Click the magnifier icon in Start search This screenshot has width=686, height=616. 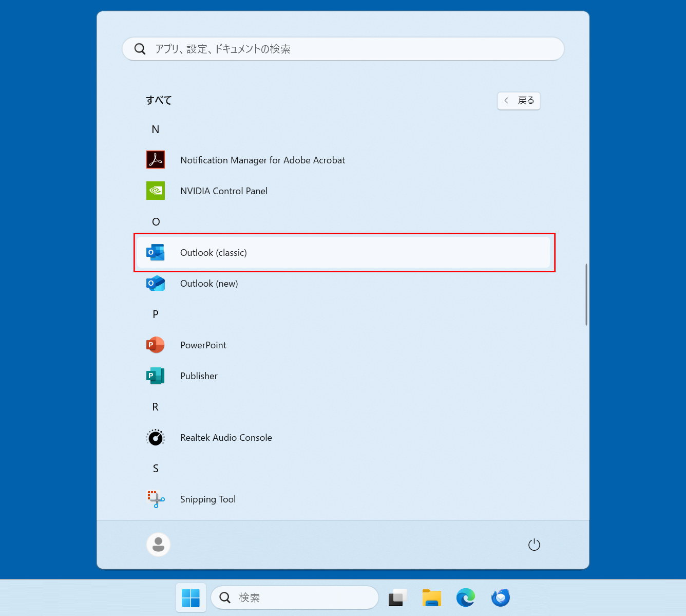click(x=140, y=49)
